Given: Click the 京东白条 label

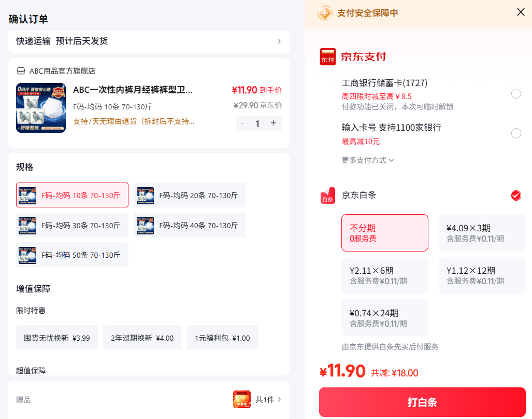Looking at the screenshot, I should pyautogui.click(x=359, y=195).
